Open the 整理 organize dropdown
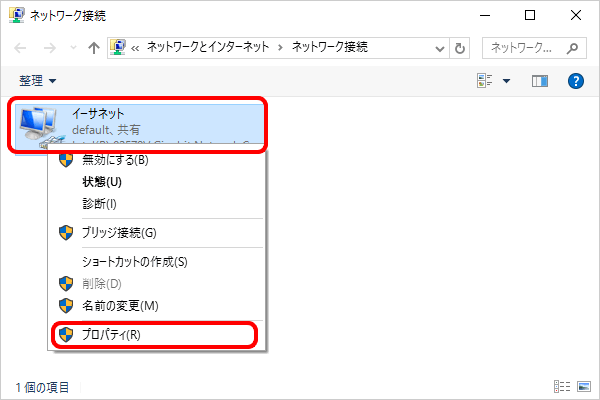 38,80
